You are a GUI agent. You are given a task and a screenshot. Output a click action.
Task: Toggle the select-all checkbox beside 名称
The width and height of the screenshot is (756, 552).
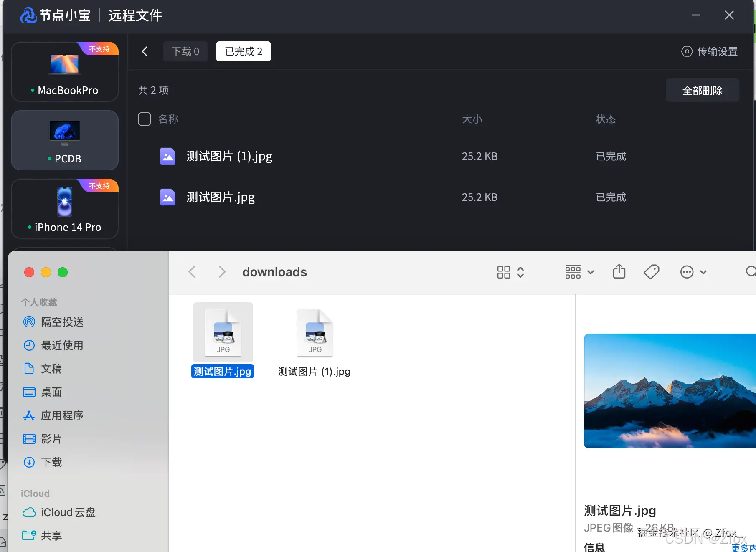click(144, 119)
